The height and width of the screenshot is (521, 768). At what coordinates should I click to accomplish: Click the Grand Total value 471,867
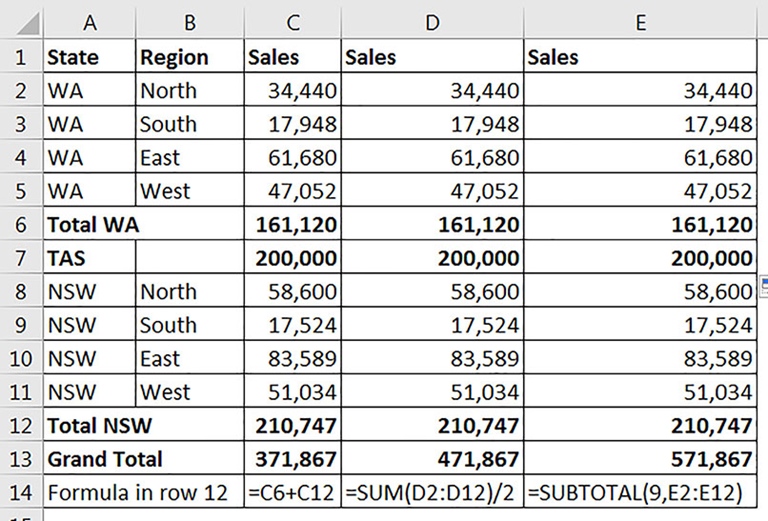point(432,459)
